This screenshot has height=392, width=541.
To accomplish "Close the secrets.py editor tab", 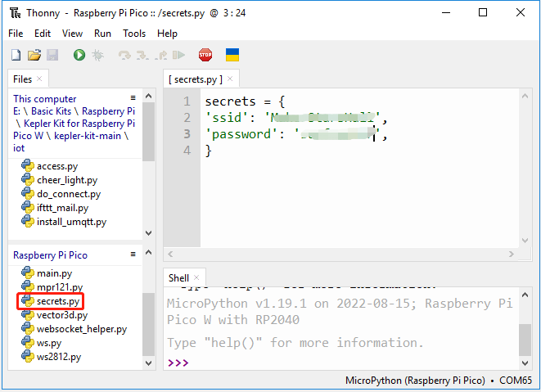I will click(x=230, y=79).
